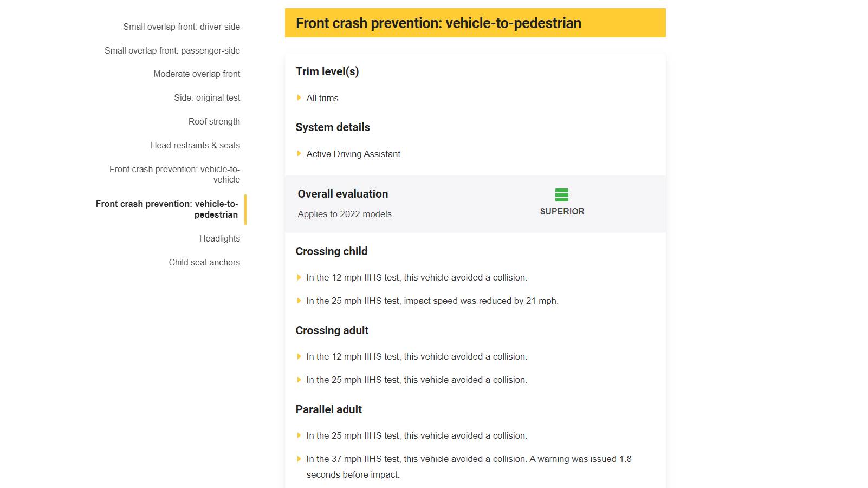
Task: Click the bullet arrow beside the 21 mph reduction result
Action: (x=299, y=301)
